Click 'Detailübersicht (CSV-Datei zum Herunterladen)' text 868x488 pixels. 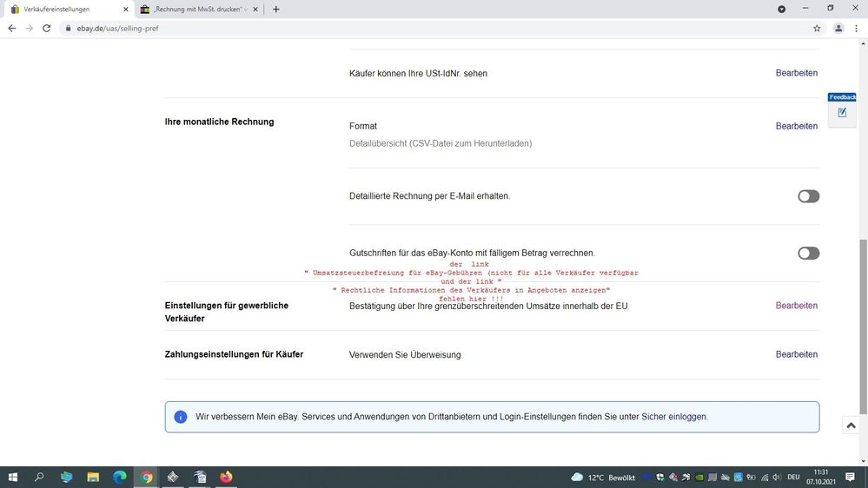click(x=441, y=143)
